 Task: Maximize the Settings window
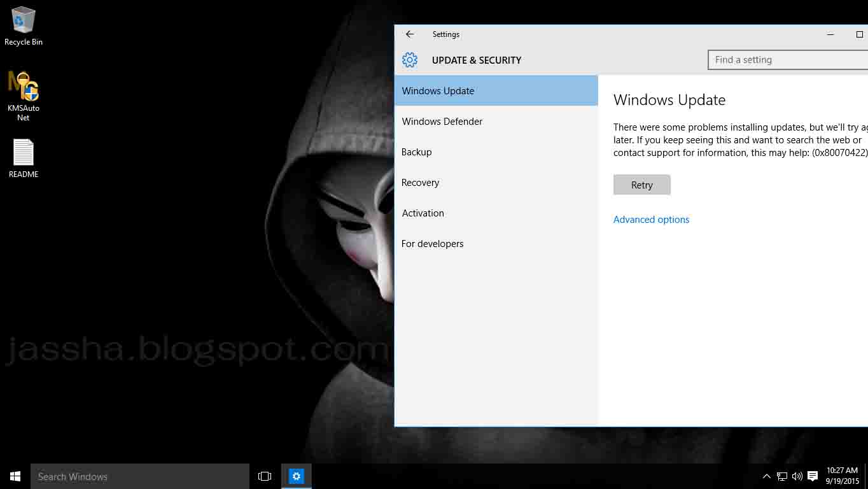859,34
